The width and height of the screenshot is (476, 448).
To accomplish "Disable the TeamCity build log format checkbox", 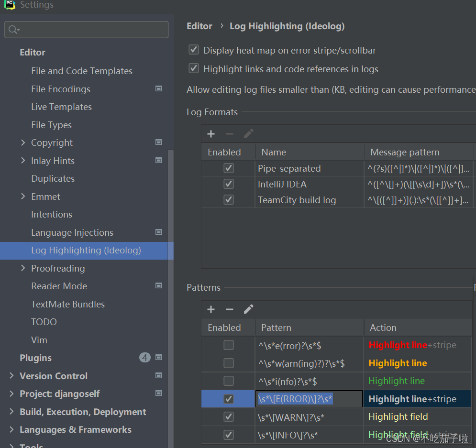I will point(229,199).
